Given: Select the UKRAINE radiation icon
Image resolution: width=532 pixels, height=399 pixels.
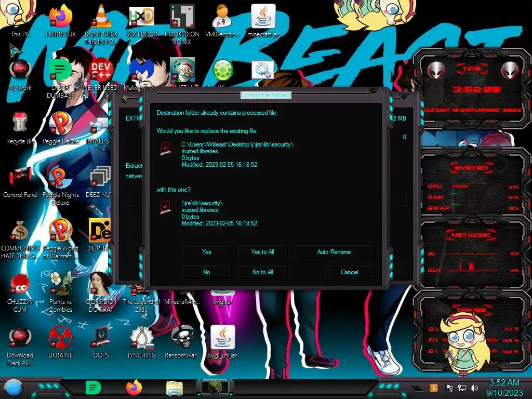Looking at the screenshot, I should (x=60, y=343).
